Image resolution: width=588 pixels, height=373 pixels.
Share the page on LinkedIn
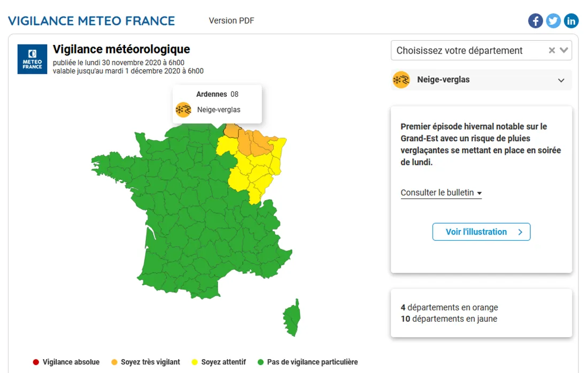[571, 21]
